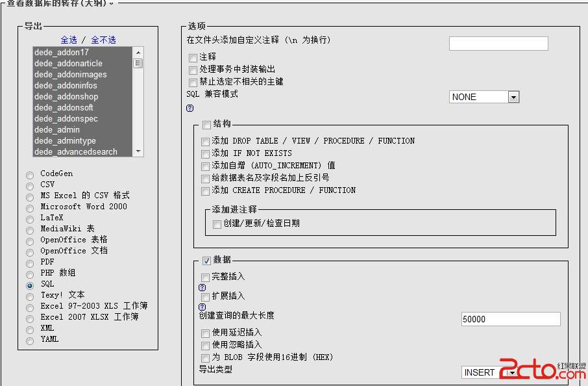Choose MS Excel 的 CSV 格式 option

pos(30,197)
